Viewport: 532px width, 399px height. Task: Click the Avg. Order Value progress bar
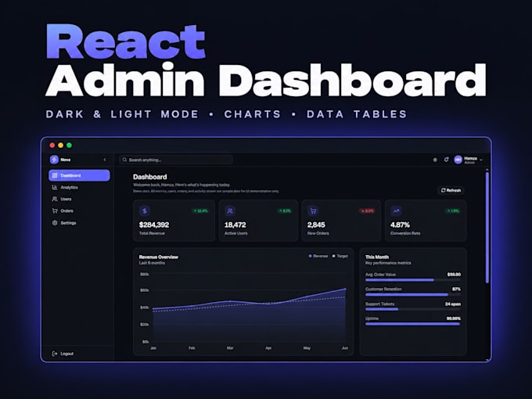tap(413, 280)
